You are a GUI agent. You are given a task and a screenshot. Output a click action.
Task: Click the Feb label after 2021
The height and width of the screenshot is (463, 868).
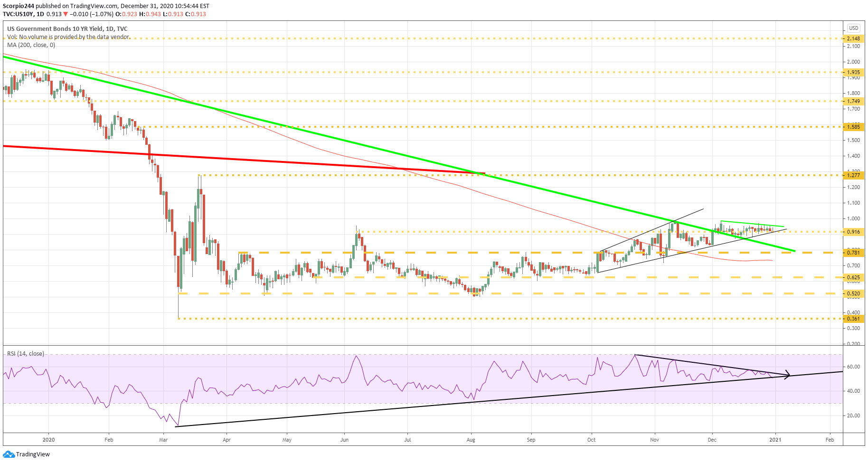pos(830,440)
